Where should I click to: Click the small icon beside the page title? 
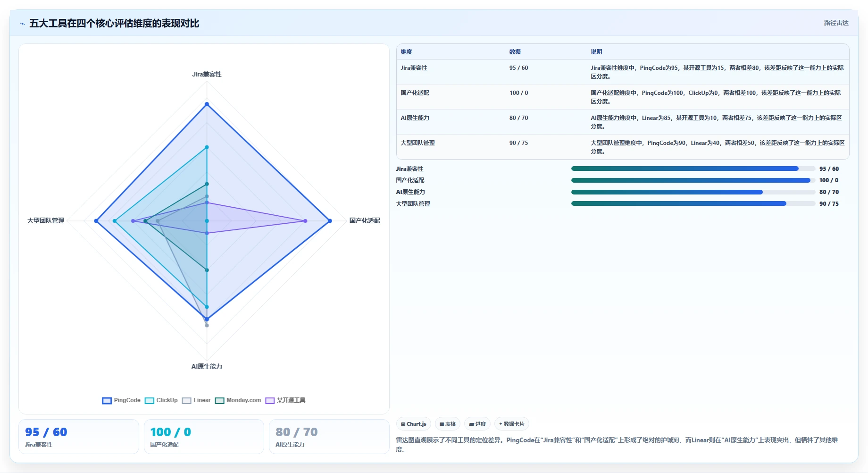22,24
